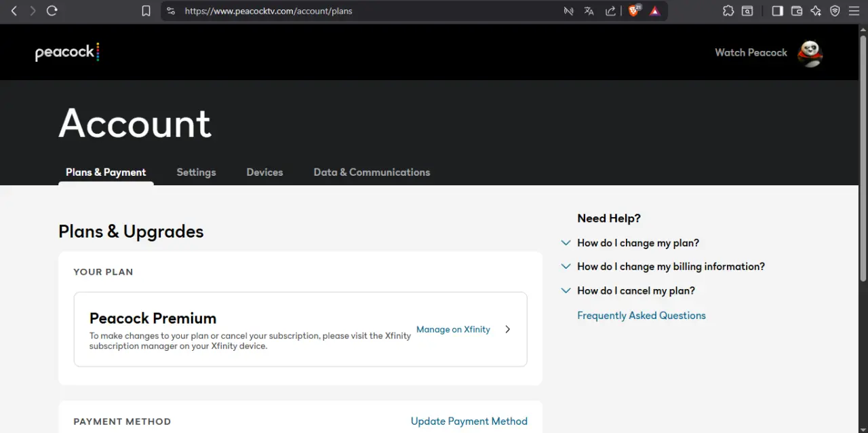
Task: Switch to the Settings tab
Action: tap(196, 172)
